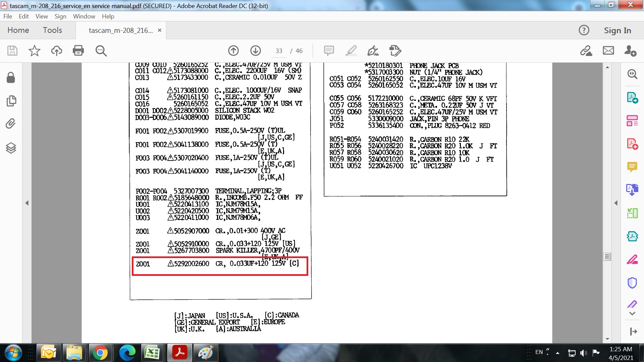
Task: Click the vertical scrollbar thumb
Action: tap(607, 257)
